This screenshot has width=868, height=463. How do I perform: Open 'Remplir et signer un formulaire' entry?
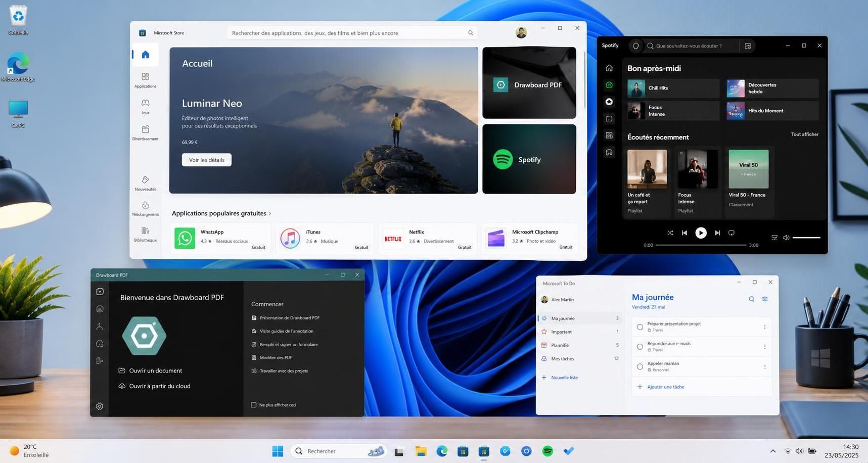click(x=285, y=344)
